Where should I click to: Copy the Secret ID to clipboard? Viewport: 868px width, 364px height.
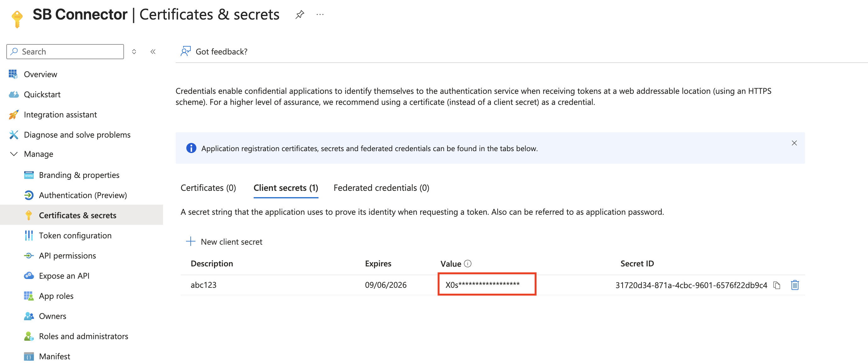pos(777,285)
